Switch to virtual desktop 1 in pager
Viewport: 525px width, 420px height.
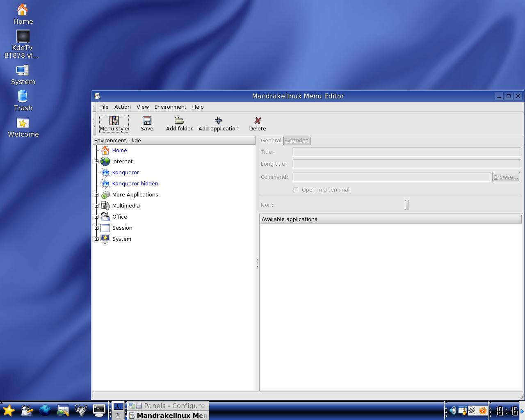118,406
